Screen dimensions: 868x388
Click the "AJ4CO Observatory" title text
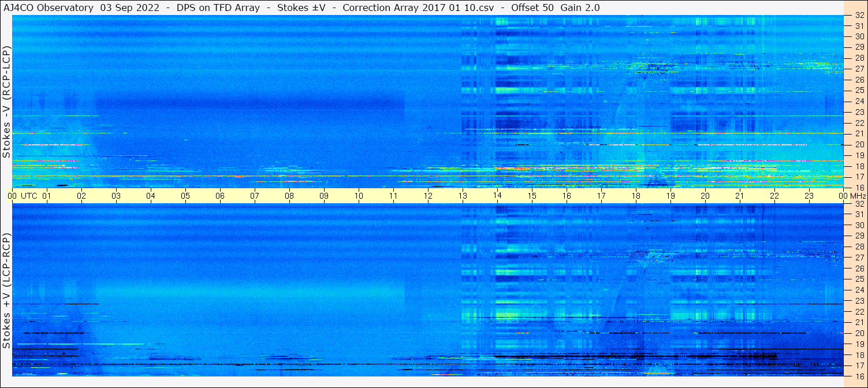tap(48, 8)
